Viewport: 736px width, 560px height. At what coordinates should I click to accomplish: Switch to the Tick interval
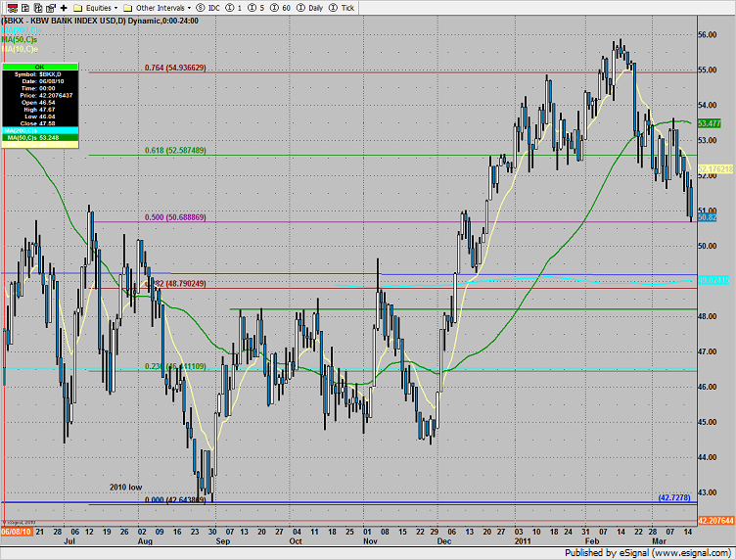coord(342,8)
